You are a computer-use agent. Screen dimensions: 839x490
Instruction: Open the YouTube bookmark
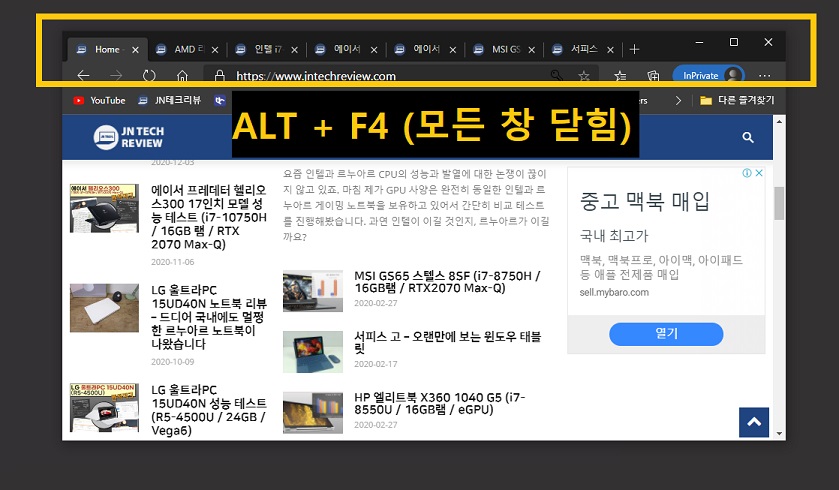tap(100, 100)
